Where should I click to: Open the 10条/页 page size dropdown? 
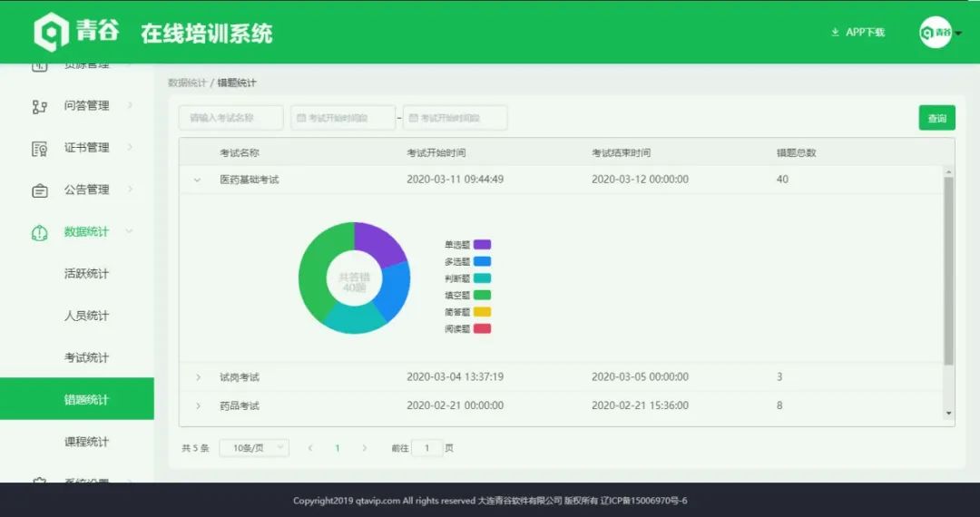tap(253, 448)
